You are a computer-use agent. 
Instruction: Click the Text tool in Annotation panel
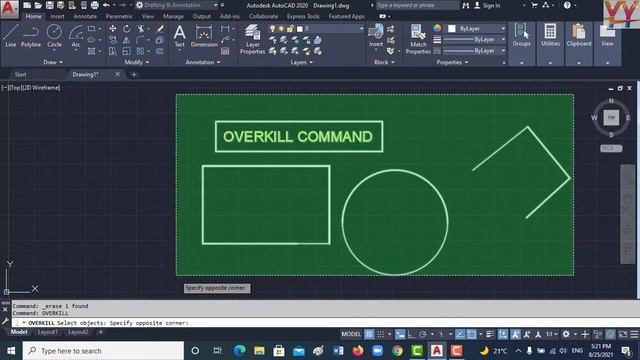(x=180, y=36)
